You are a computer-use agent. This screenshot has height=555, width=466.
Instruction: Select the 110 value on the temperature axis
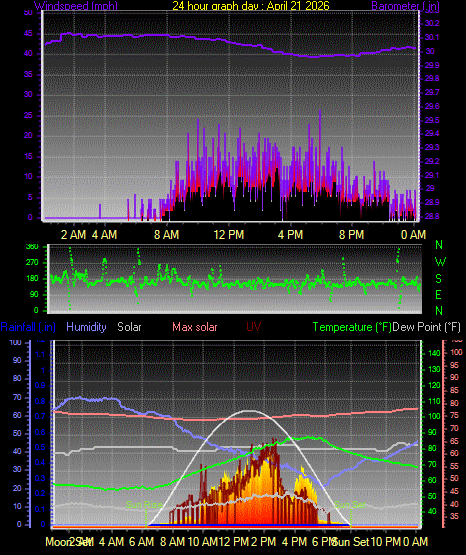click(435, 401)
